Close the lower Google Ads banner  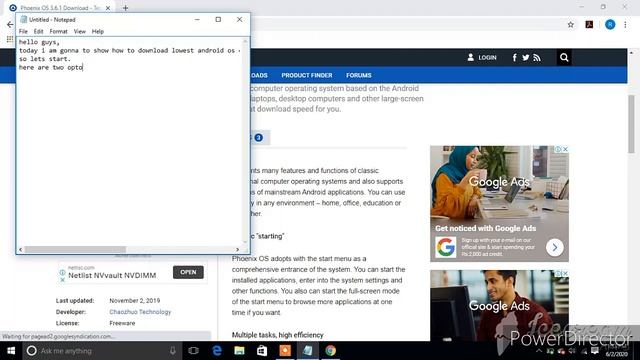[565, 273]
